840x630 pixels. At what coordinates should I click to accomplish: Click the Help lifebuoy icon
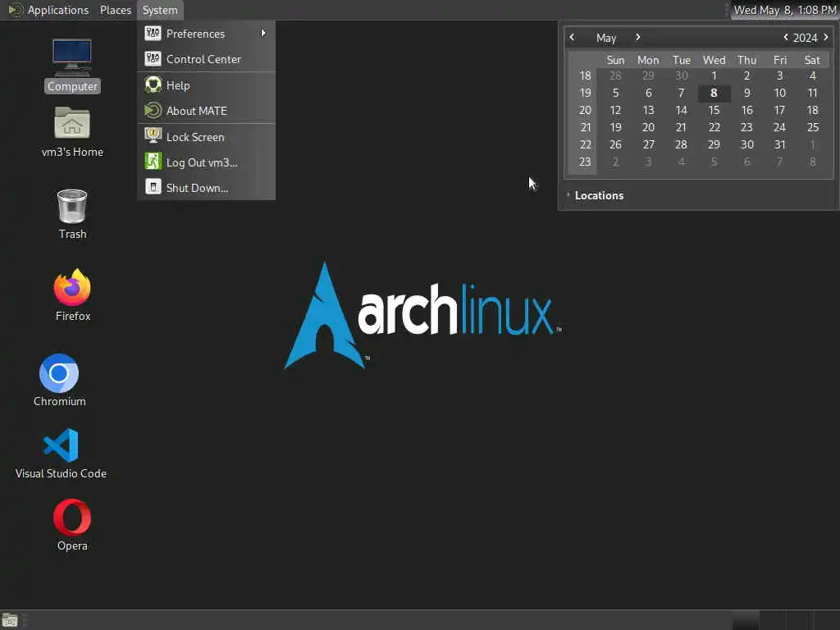pyautogui.click(x=153, y=84)
